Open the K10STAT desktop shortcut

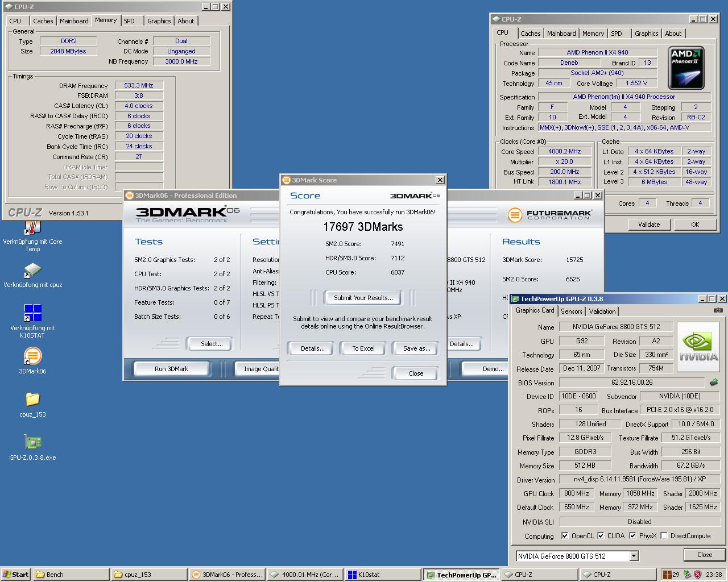[x=32, y=321]
